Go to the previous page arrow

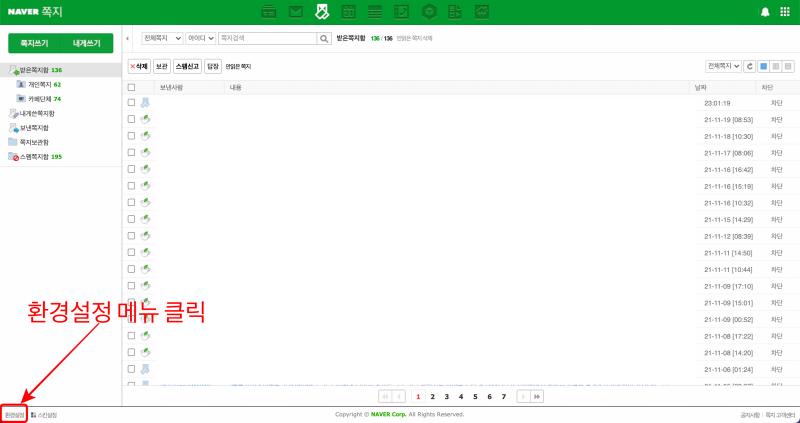click(398, 396)
